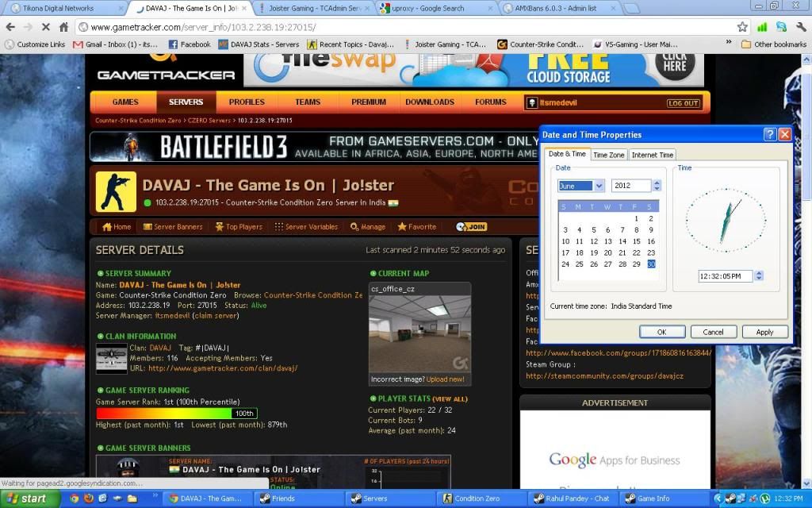Image resolution: width=812 pixels, height=508 pixels.
Task: Open the itsmedevil user profile link
Action: [558, 102]
